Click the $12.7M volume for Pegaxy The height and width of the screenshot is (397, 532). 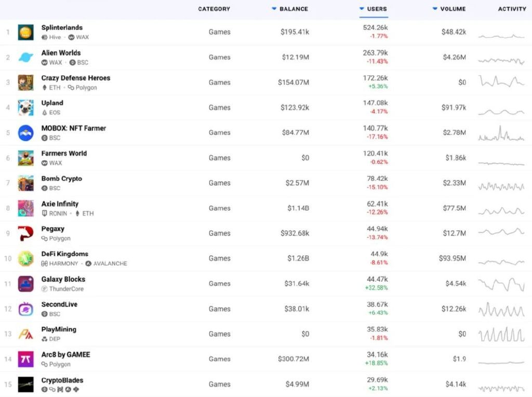pos(454,233)
